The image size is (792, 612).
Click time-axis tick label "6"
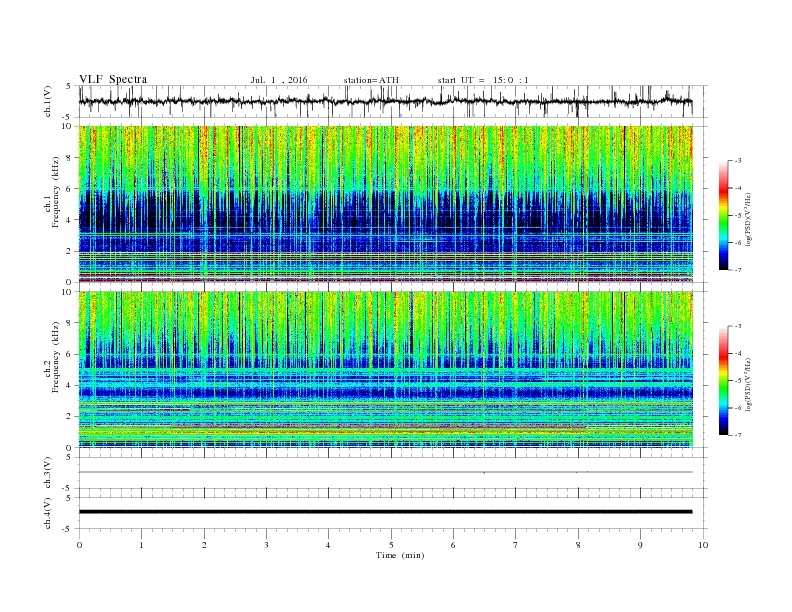click(x=453, y=545)
